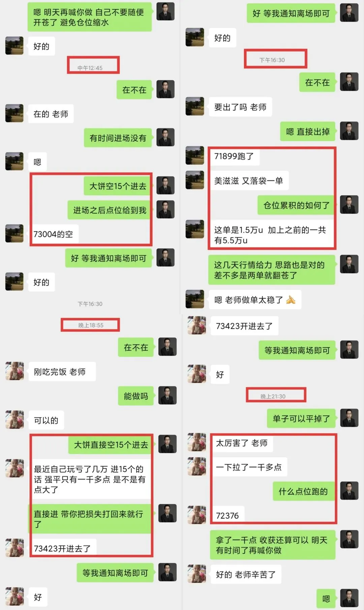The height and width of the screenshot is (610, 364).
Task: Select message '大饼空15个进去'
Action: (118, 186)
